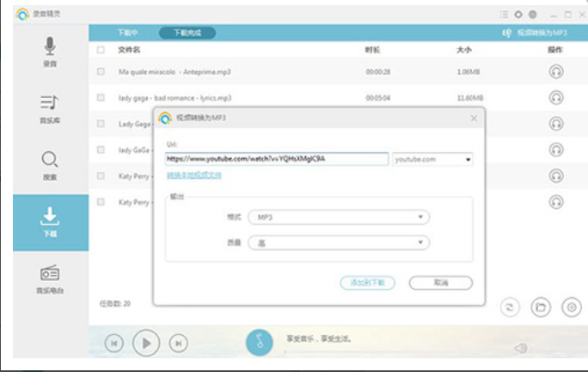Check the box for Ma quale miracolo file
The height and width of the screenshot is (372, 588).
pos(101,72)
